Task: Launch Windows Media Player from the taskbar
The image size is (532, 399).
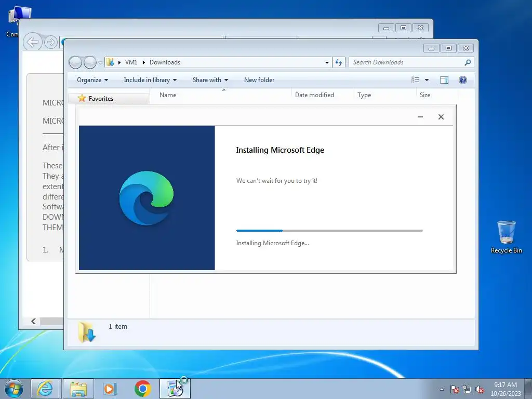Action: (x=110, y=389)
